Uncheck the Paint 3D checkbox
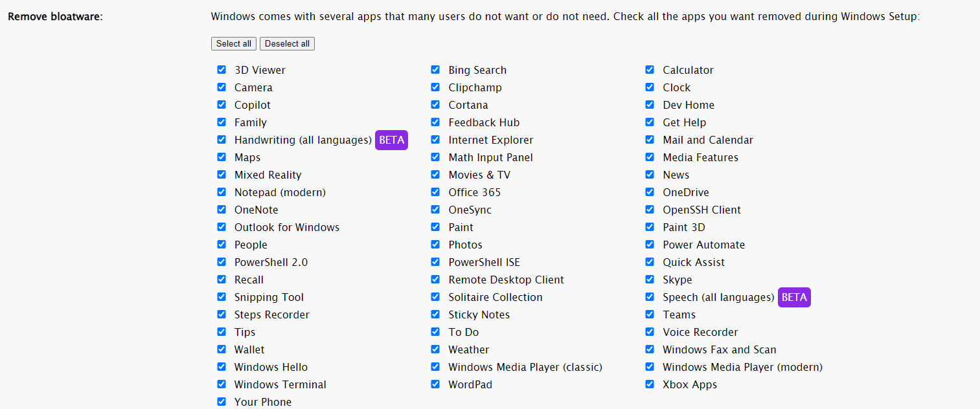980x409 pixels. [650, 227]
